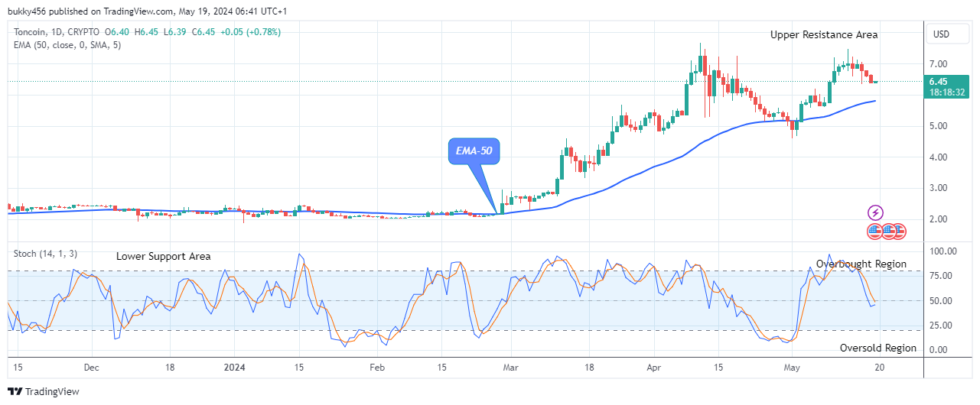Image resolution: width=980 pixels, height=405 pixels.
Task: Click the 100.00 stochastic scale label
Action: (x=943, y=251)
